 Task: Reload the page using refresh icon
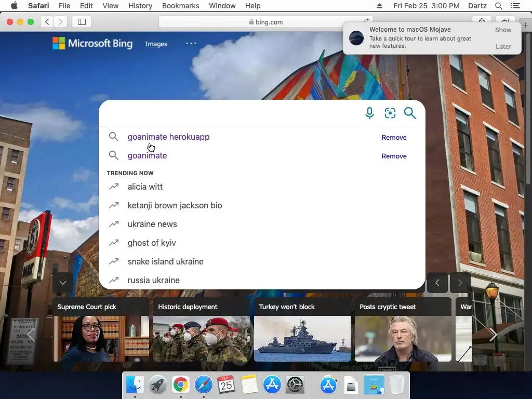[x=366, y=20]
